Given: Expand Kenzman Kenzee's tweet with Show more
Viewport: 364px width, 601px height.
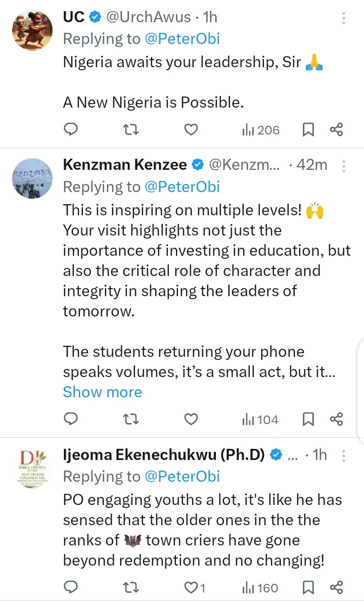Looking at the screenshot, I should pos(102,392).
